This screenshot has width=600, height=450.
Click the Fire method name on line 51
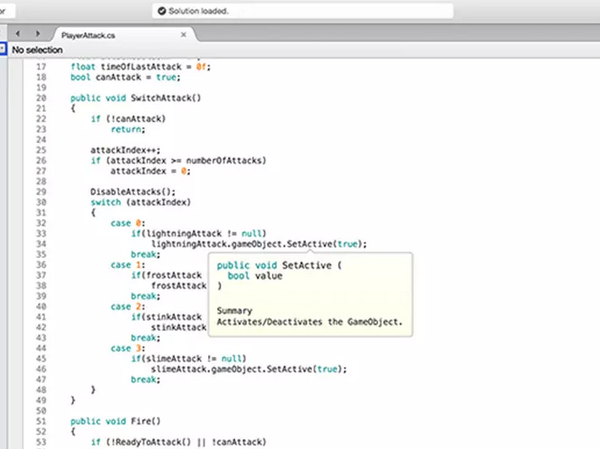[x=140, y=421]
